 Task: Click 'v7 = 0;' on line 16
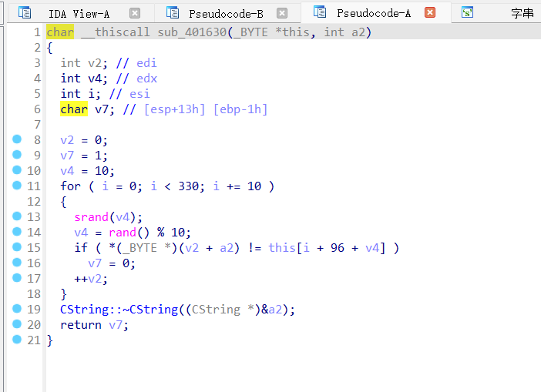[112, 263]
